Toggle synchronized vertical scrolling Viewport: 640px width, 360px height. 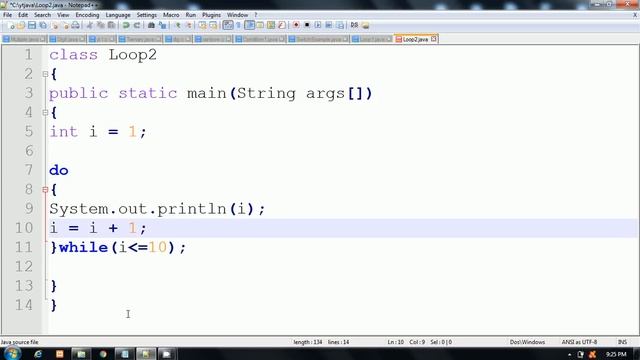(202, 25)
